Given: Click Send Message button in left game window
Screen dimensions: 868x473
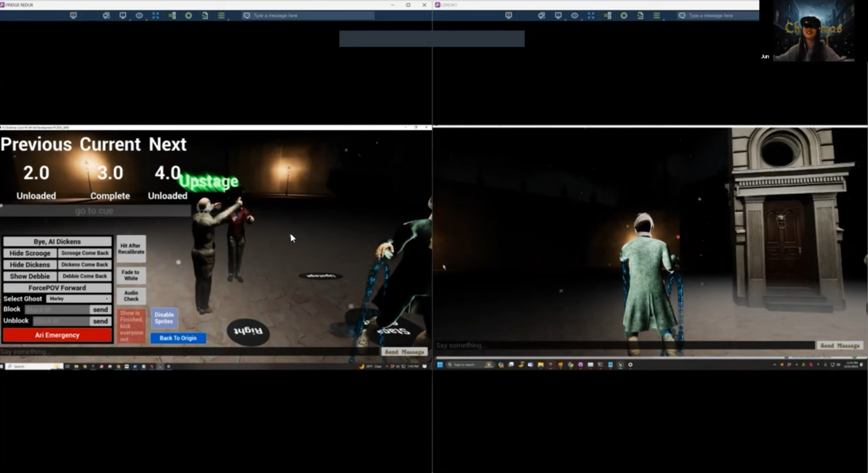Looking at the screenshot, I should click(404, 352).
